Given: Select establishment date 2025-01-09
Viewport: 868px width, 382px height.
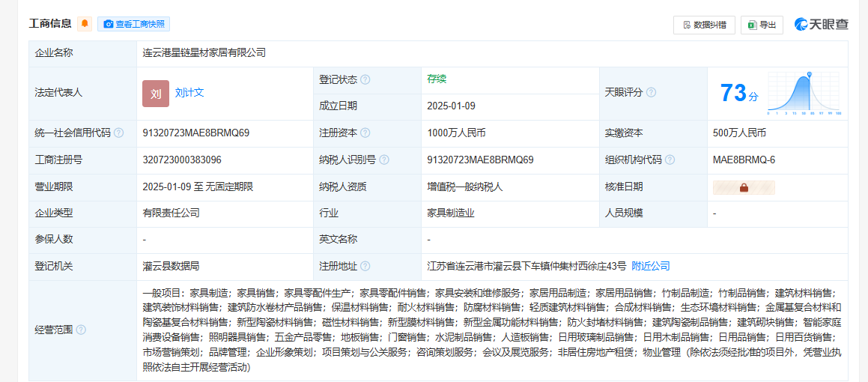Looking at the screenshot, I should (x=451, y=106).
